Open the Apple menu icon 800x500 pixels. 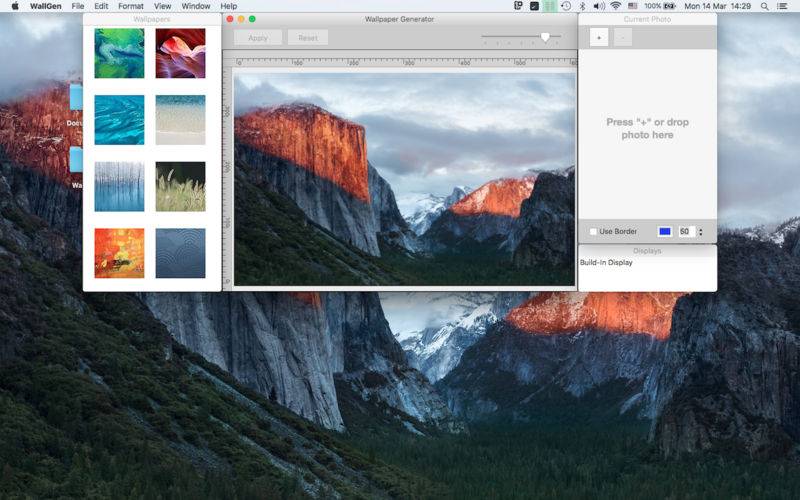[15, 6]
